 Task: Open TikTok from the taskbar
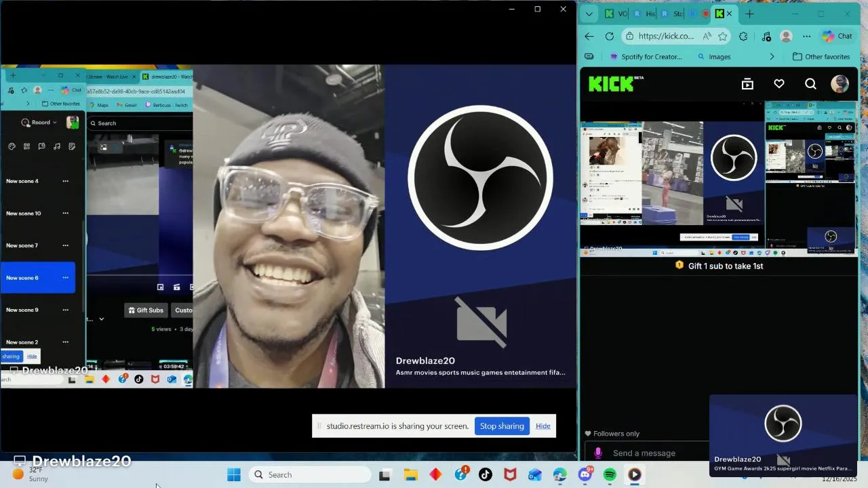[486, 474]
